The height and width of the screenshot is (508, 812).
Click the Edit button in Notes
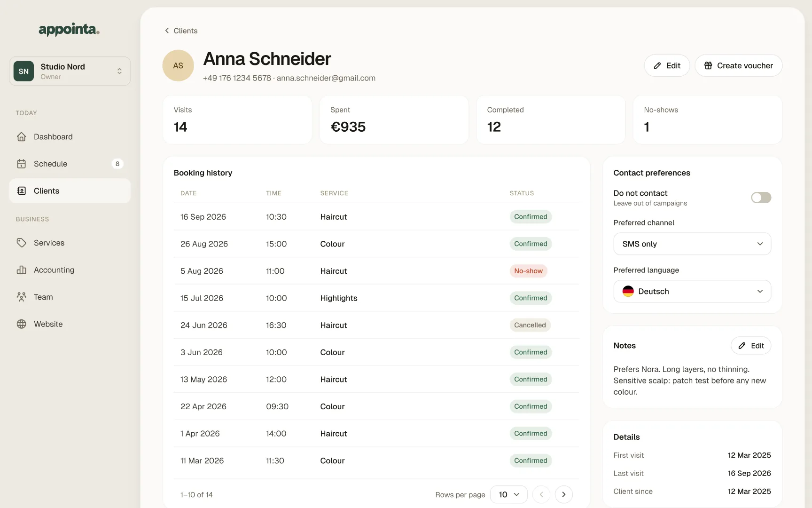(751, 346)
